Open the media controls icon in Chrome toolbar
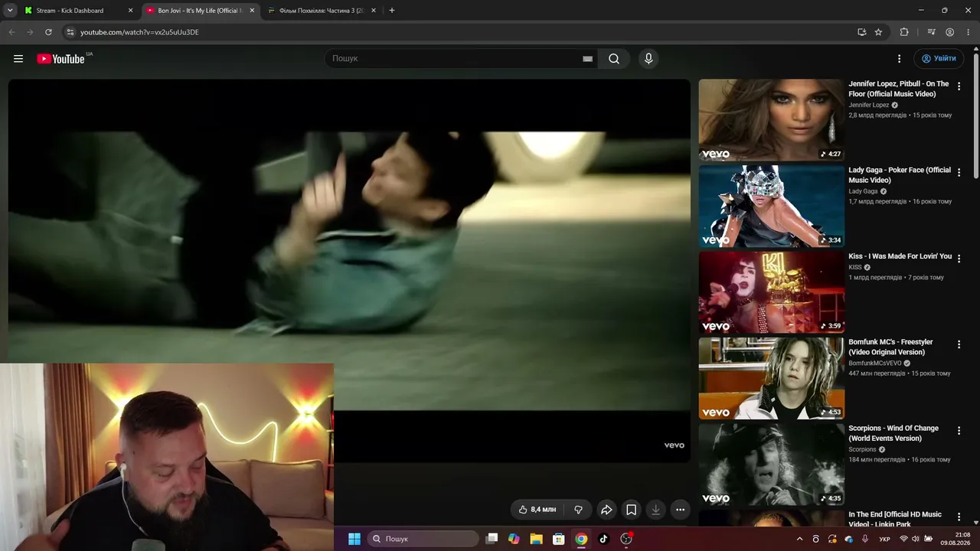The height and width of the screenshot is (551, 980). pyautogui.click(x=931, y=32)
